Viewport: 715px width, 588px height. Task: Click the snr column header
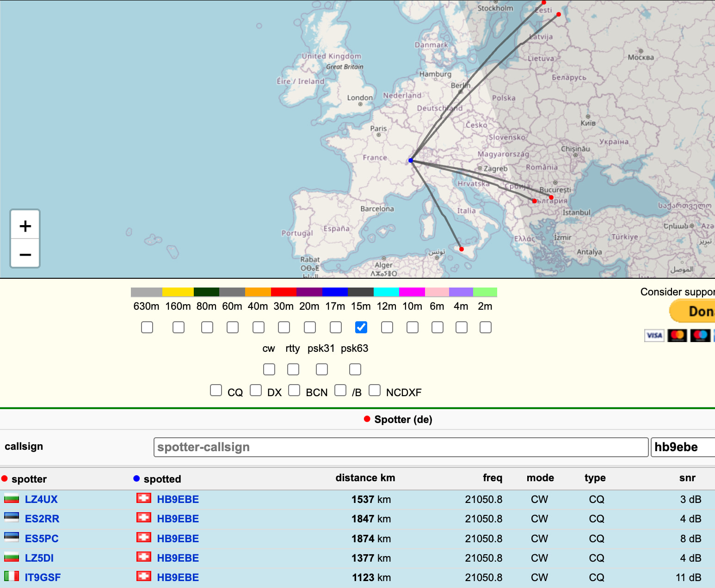[x=687, y=478]
